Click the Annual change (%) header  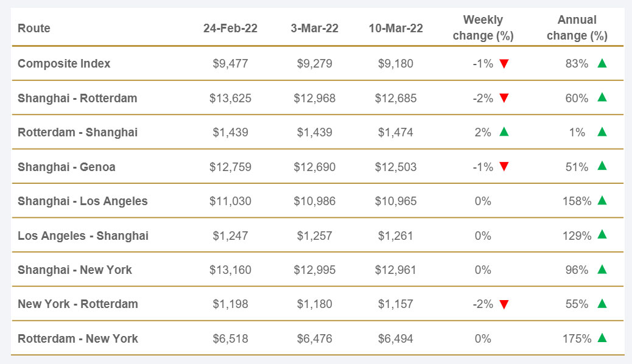coord(577,28)
